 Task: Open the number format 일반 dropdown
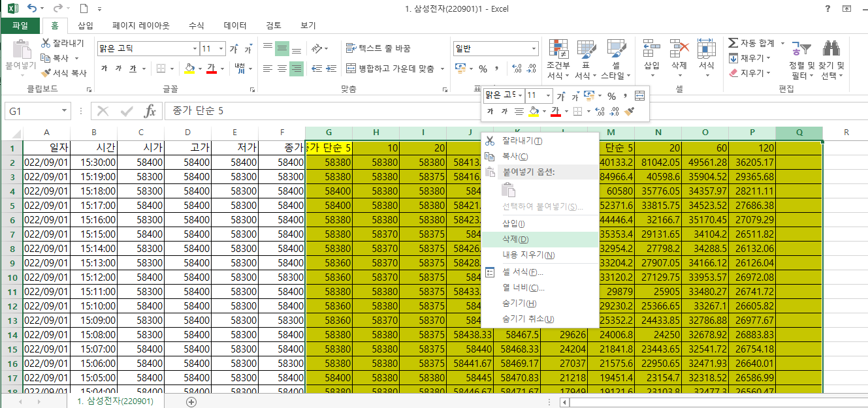point(534,49)
